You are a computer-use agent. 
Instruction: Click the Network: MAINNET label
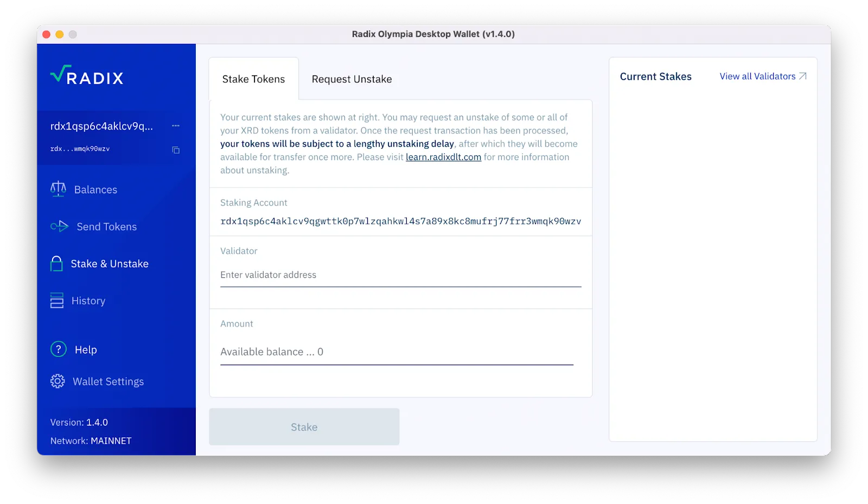(91, 441)
